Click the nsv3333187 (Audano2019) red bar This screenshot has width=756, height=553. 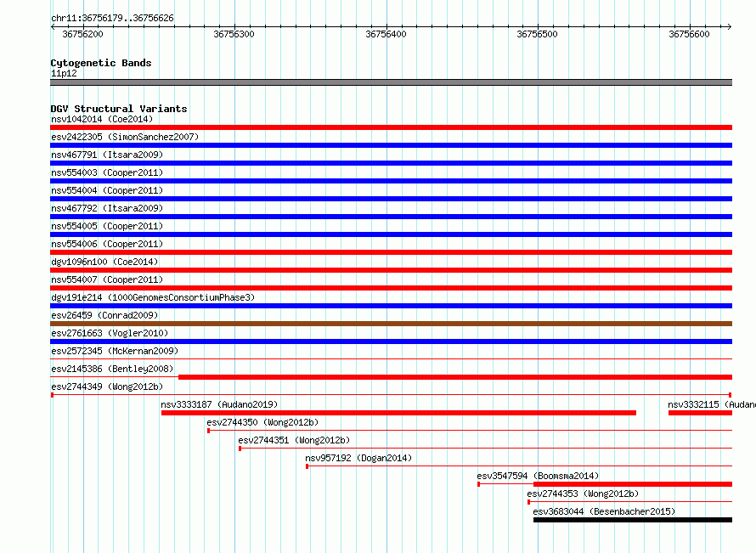click(x=398, y=413)
